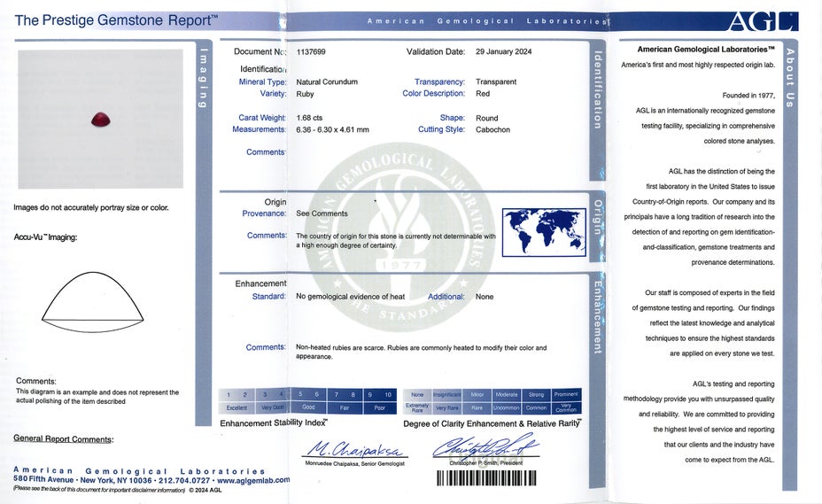Click the 'General Report Comments' underlined heading
822x504 pixels.
(x=63, y=438)
